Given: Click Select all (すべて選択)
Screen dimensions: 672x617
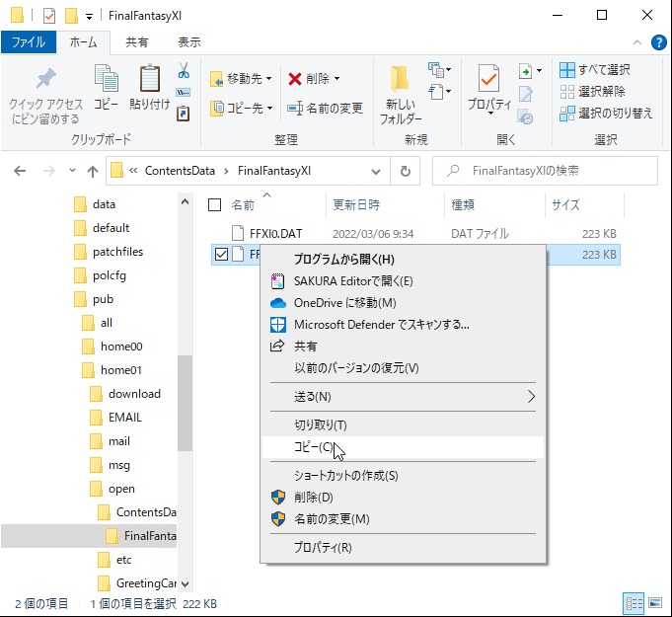Looking at the screenshot, I should [x=595, y=69].
